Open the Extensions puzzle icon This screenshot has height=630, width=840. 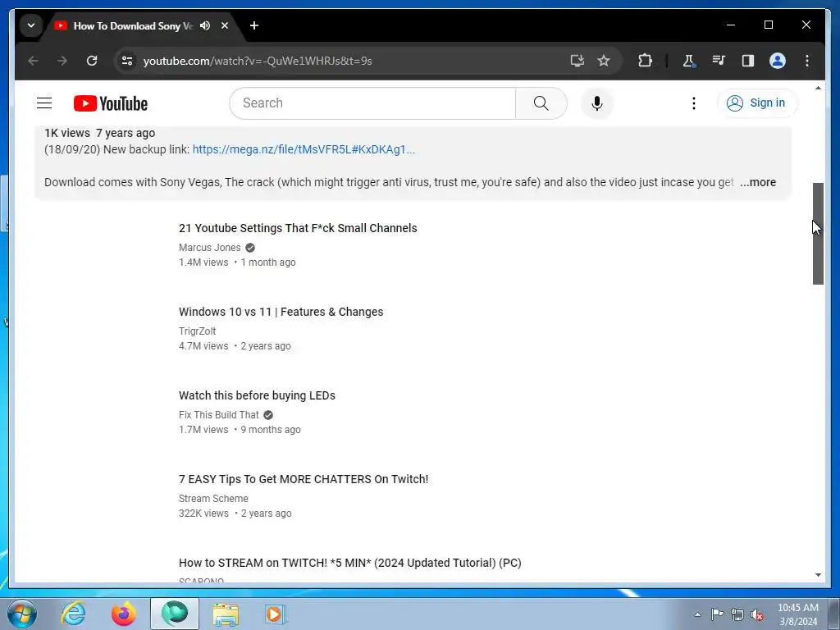pyautogui.click(x=645, y=61)
